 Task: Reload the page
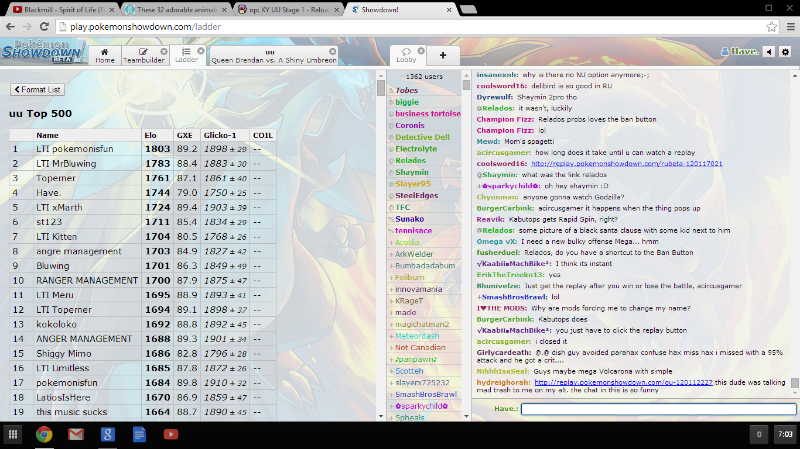pos(44,27)
